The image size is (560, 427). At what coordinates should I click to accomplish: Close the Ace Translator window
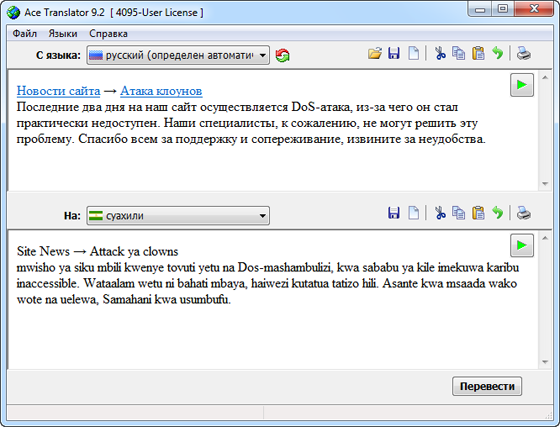click(x=534, y=9)
